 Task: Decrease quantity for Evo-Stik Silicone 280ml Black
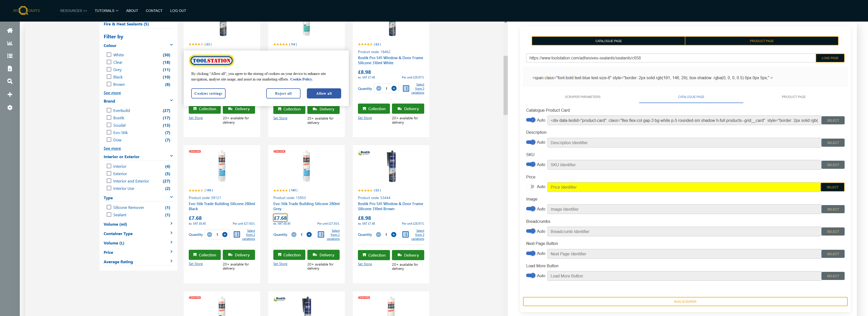point(209,235)
